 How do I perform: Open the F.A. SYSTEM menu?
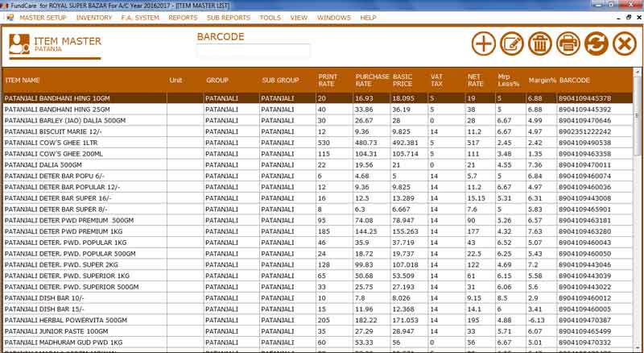tap(140, 18)
